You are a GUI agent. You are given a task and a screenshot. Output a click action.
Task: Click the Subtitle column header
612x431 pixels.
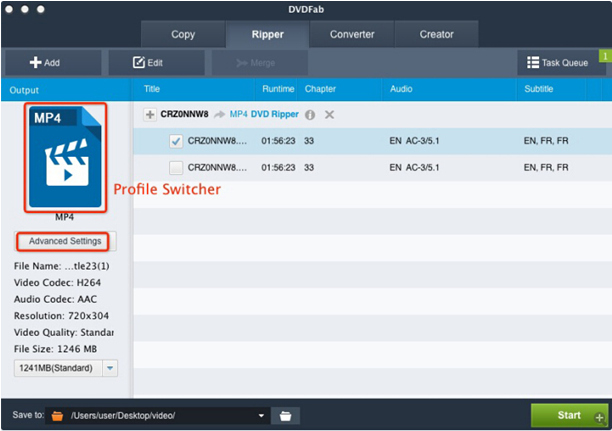539,89
